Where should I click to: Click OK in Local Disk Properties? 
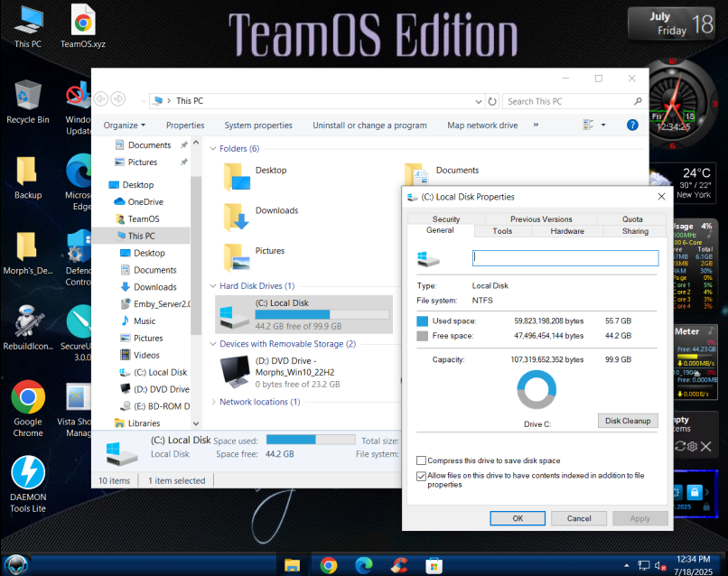point(518,518)
